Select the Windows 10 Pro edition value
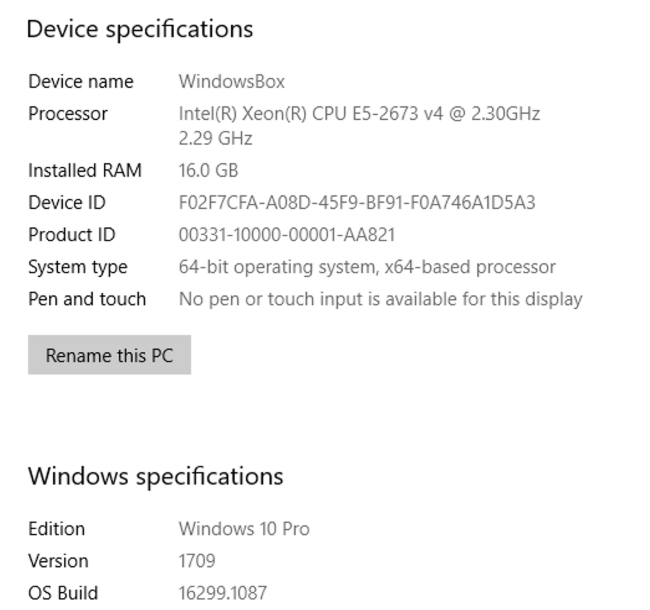The width and height of the screenshot is (650, 610). point(244,529)
